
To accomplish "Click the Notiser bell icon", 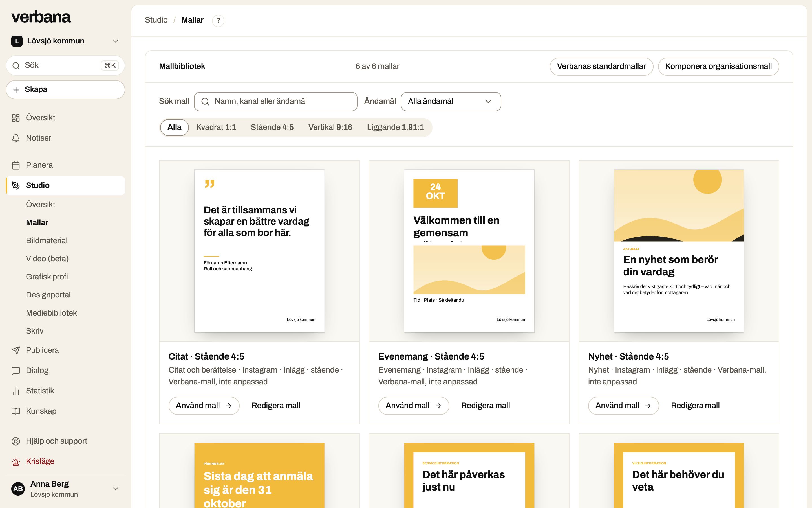I will tap(16, 138).
